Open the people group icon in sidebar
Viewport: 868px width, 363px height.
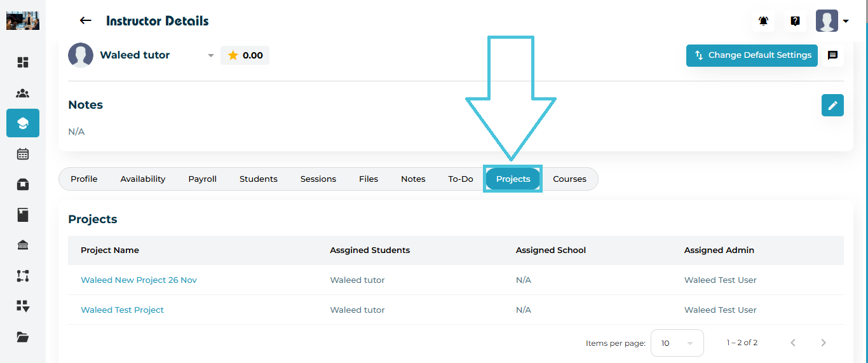[x=23, y=93]
